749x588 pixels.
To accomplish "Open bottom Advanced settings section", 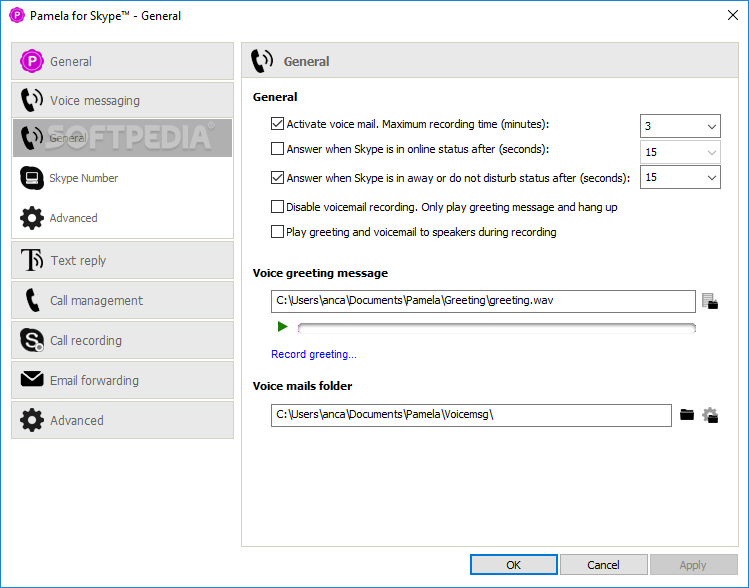I will 122,420.
